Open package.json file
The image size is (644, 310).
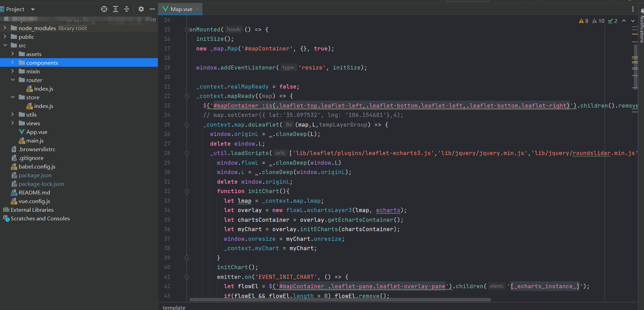point(35,175)
